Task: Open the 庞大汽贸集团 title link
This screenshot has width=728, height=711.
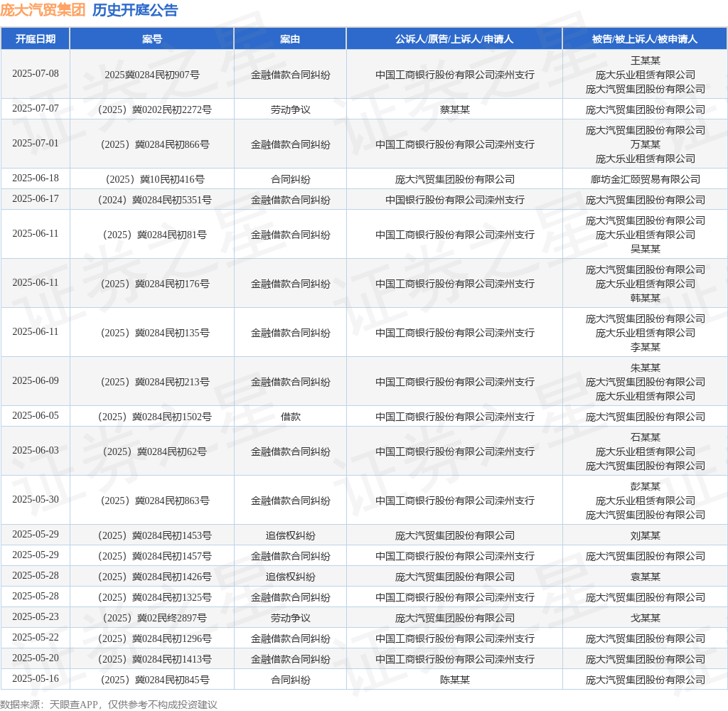Action: (x=43, y=10)
